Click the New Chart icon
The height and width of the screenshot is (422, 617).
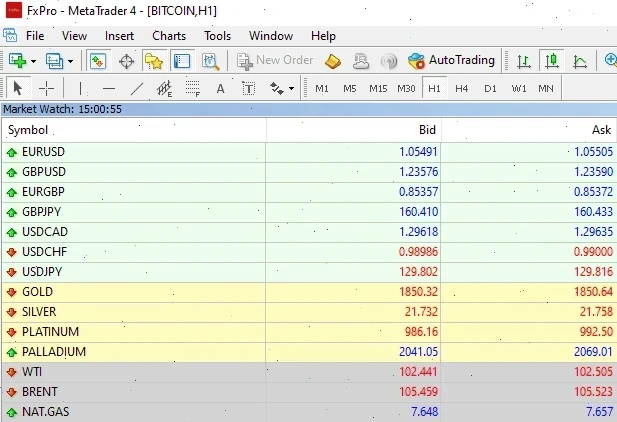point(17,61)
